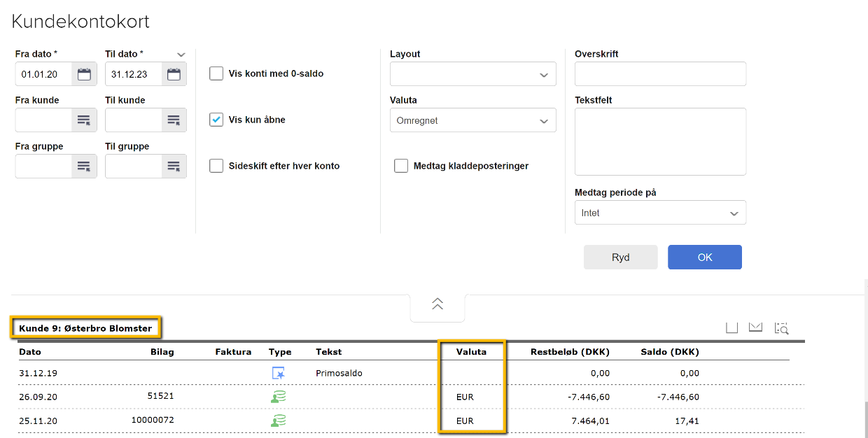This screenshot has height=438, width=868.
Task: Open the Valuta dropdown showing Omregnet
Action: [x=472, y=120]
